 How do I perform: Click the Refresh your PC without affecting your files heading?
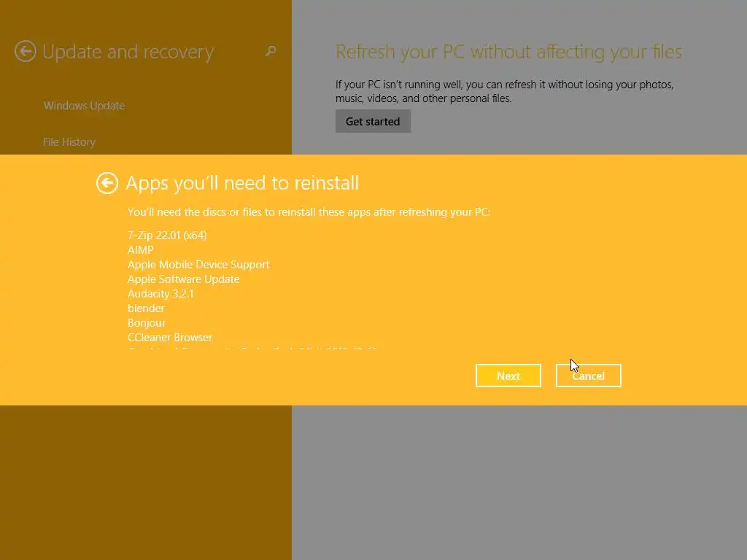tap(508, 52)
